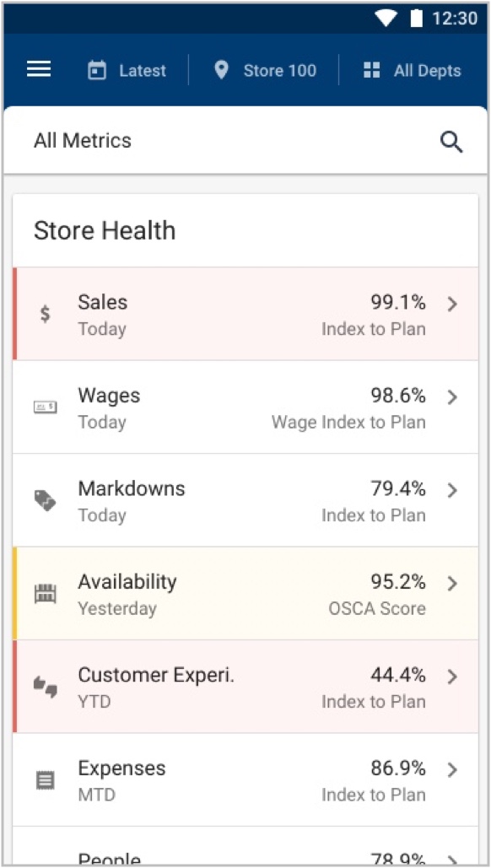
Task: Open the hamburger navigation menu
Action: (x=39, y=70)
